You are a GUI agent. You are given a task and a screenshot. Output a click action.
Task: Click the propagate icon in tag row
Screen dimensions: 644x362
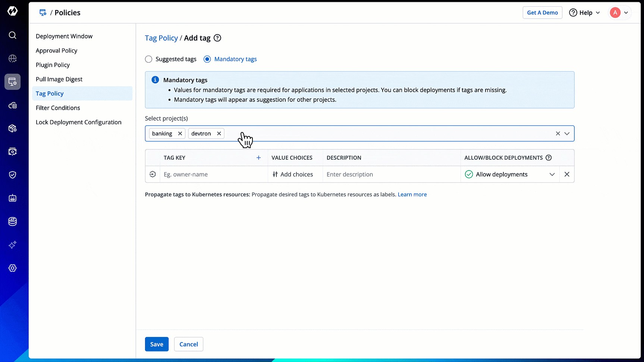(x=153, y=174)
